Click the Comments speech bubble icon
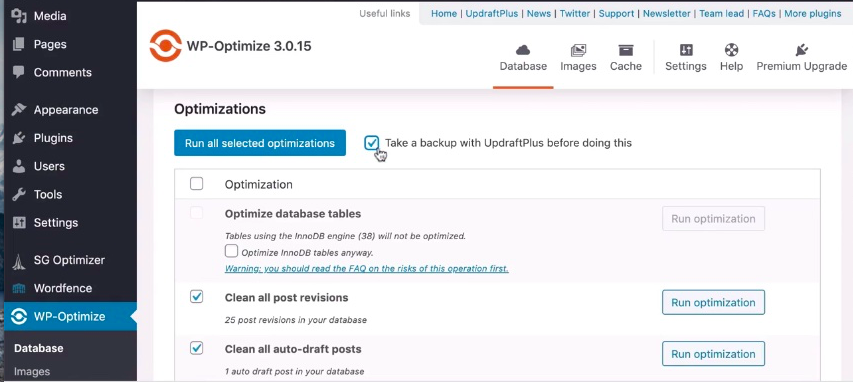The height and width of the screenshot is (382, 853). 19,72
